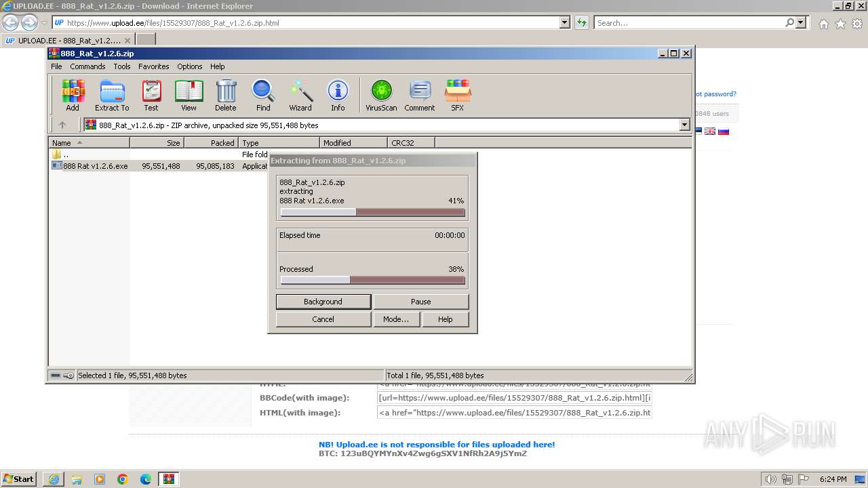This screenshot has height=488, width=868.
Task: Expand the IE search provider dropdown
Action: 801,22
